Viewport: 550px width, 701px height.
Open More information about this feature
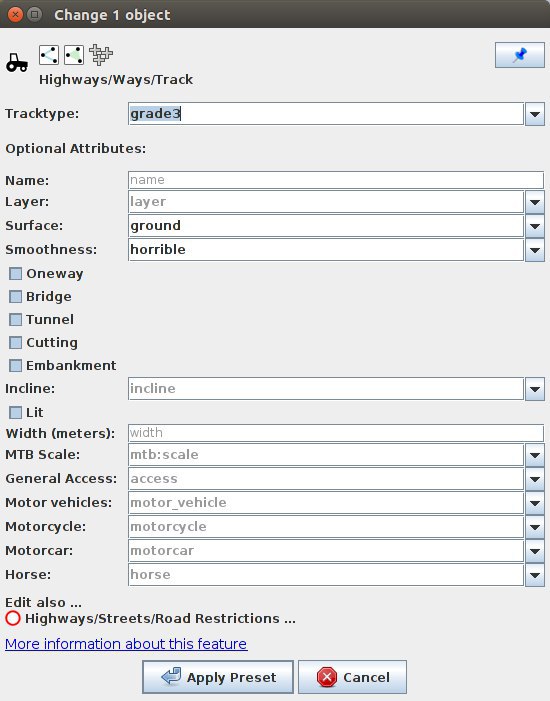tap(126, 644)
